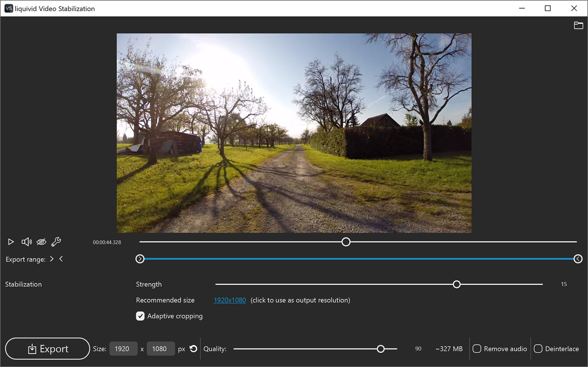This screenshot has width=588, height=367.
Task: Open a video file with the folder icon
Action: pos(578,25)
